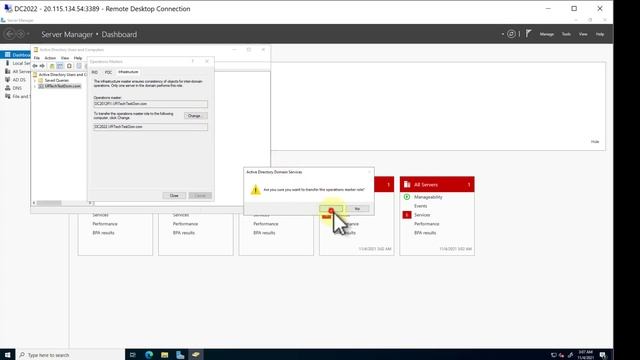This screenshot has height=360, width=640.
Task: Click the transfer target computer name field
Action: pos(150,127)
